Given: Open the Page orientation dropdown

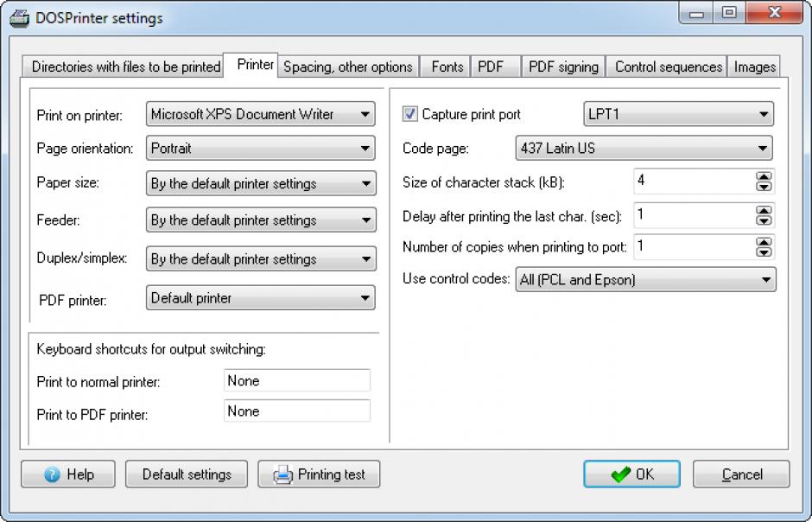Looking at the screenshot, I should (261, 148).
